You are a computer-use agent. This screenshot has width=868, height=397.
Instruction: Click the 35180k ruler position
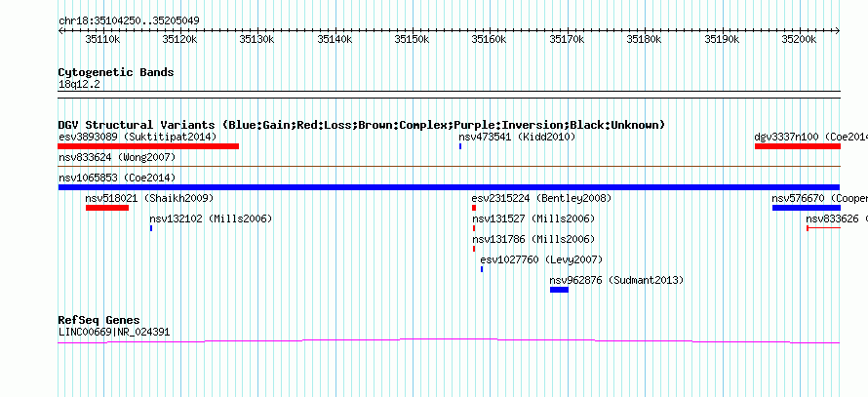point(645,39)
